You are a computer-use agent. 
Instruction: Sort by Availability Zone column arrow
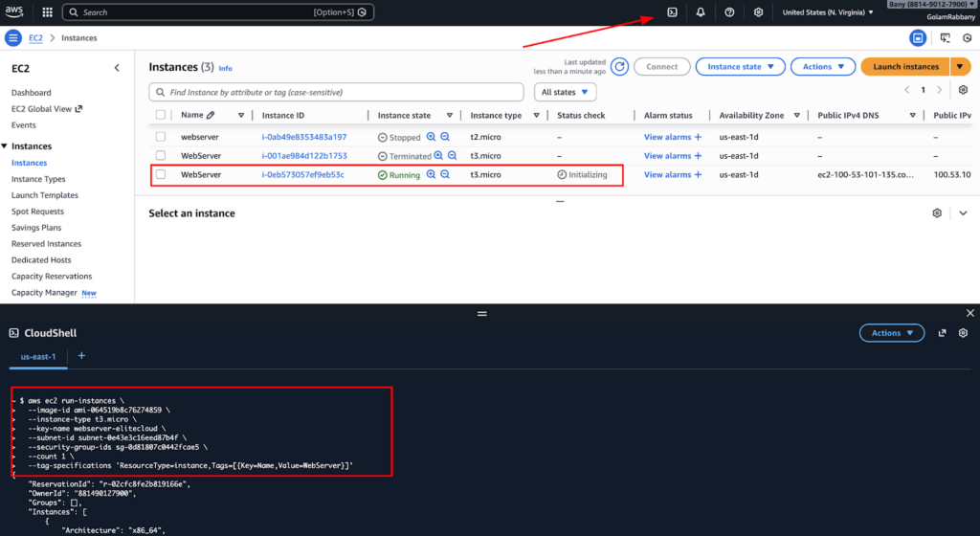click(797, 115)
